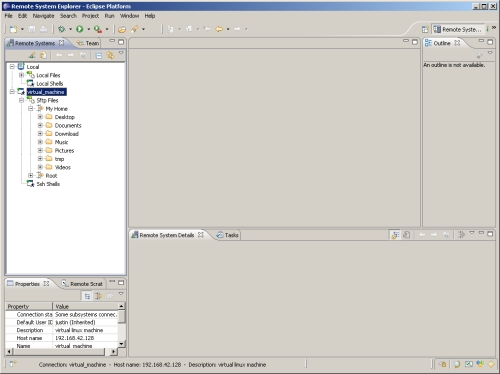Switch to the Remote Scratchpad tab
The width and height of the screenshot is (500, 374).
pyautogui.click(x=82, y=284)
